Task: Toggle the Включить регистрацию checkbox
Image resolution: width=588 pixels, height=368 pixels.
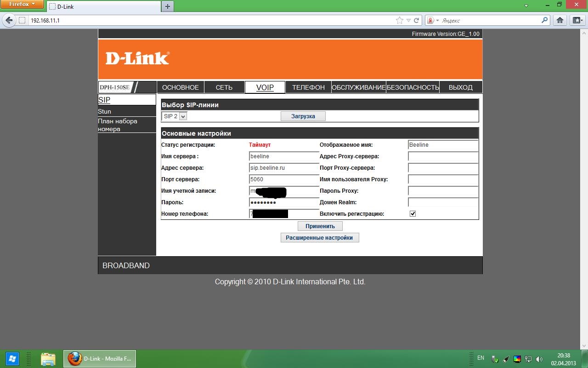Action: pos(413,214)
